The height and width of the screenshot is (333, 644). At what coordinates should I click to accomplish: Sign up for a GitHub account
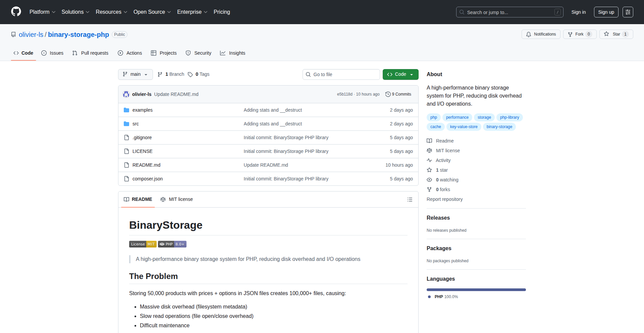pos(606,12)
